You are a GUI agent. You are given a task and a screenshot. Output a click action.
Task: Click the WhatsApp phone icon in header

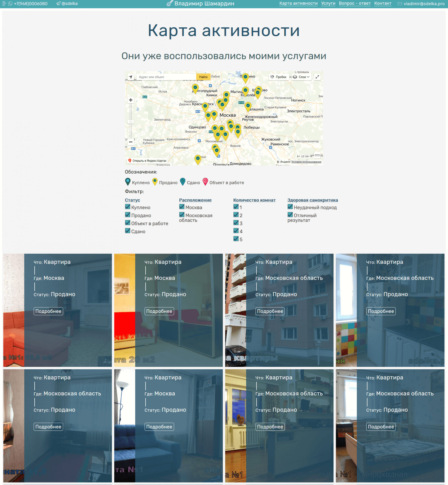(x=10, y=4)
